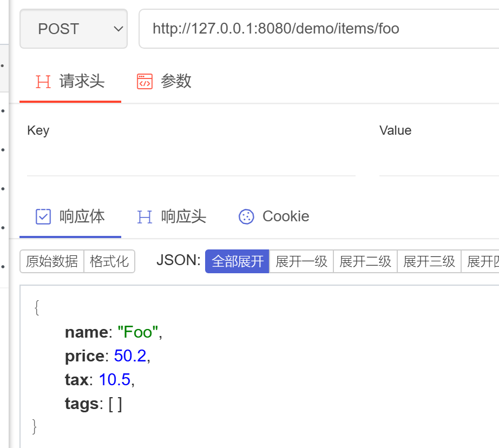Image resolution: width=499 pixels, height=448 pixels.
Task: Open the Cookie tab
Action: point(274,216)
